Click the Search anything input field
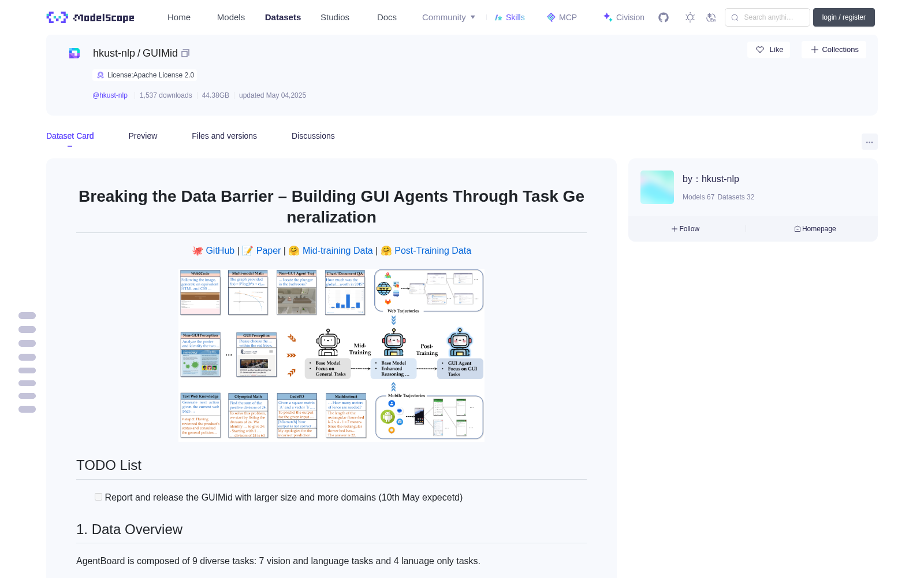The width and height of the screenshot is (924, 578). 767,17
